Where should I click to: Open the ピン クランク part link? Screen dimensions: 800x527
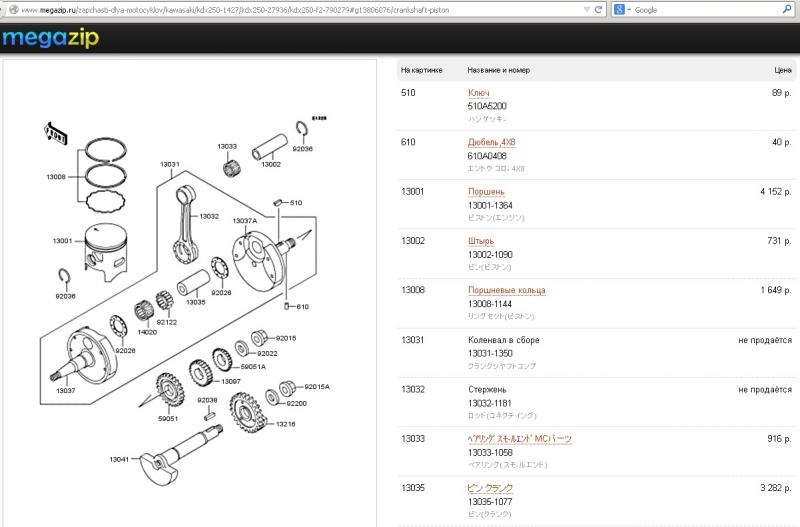coord(490,487)
